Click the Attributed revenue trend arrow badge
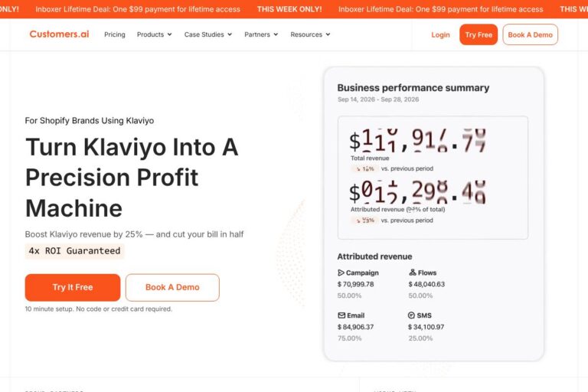The height and width of the screenshot is (392, 588). [x=364, y=220]
